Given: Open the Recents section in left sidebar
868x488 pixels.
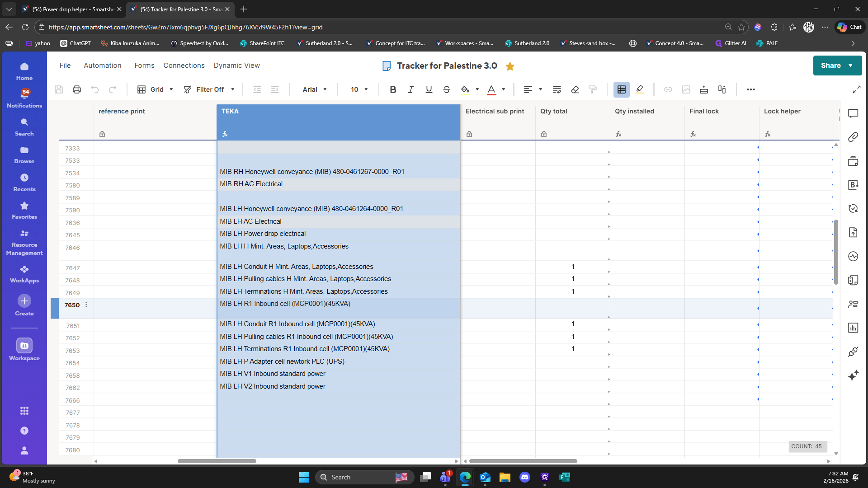Looking at the screenshot, I should click(24, 182).
